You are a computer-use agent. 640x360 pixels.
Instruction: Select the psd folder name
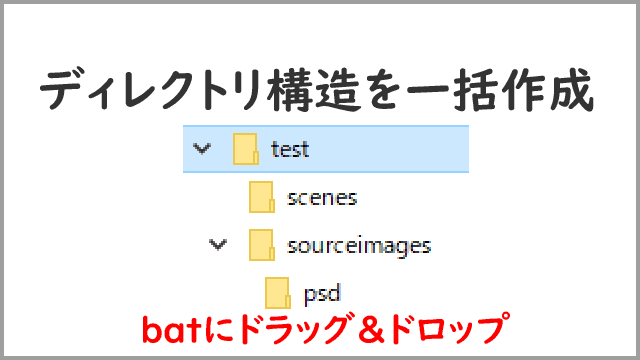[322, 294]
